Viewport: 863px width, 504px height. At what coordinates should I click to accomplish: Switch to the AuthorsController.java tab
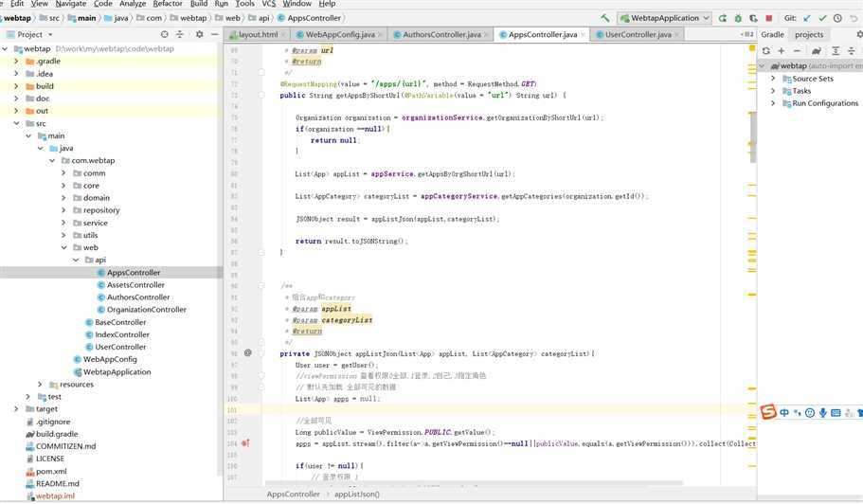pyautogui.click(x=441, y=34)
